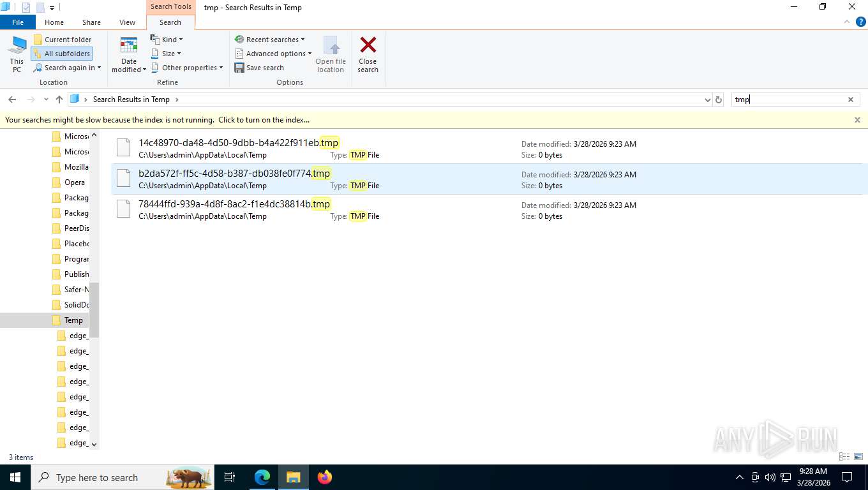This screenshot has height=490, width=868.
Task: Launch Firefox from taskbar
Action: coord(325,477)
